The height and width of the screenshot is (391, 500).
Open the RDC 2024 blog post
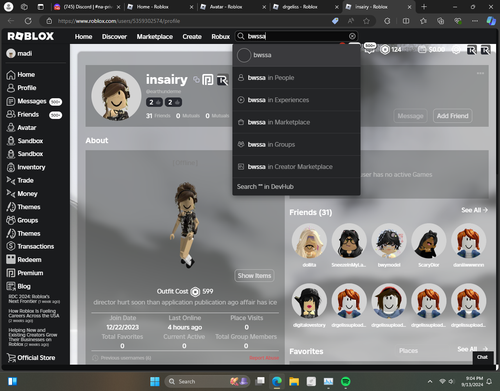coord(34,299)
